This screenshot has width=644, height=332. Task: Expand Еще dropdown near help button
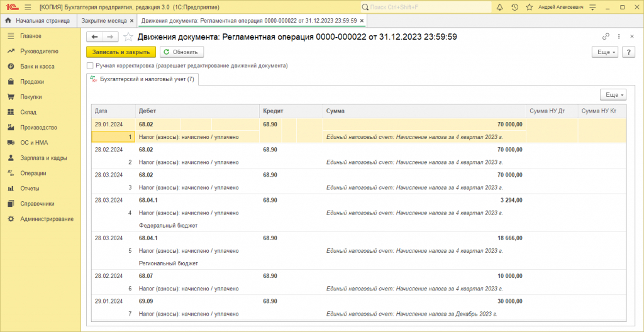coord(604,52)
